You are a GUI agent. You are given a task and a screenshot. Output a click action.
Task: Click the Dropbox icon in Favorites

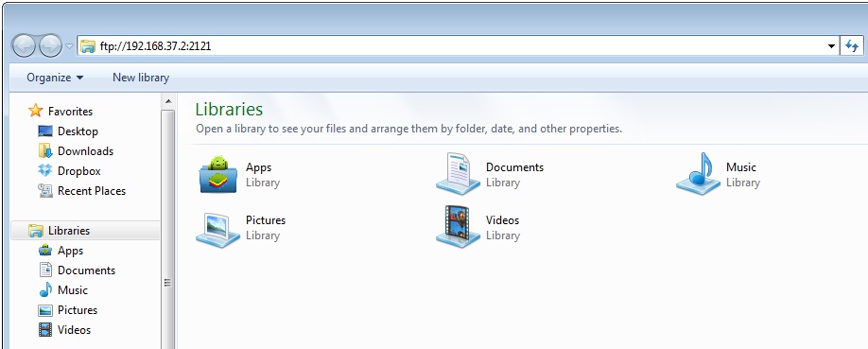(x=45, y=170)
